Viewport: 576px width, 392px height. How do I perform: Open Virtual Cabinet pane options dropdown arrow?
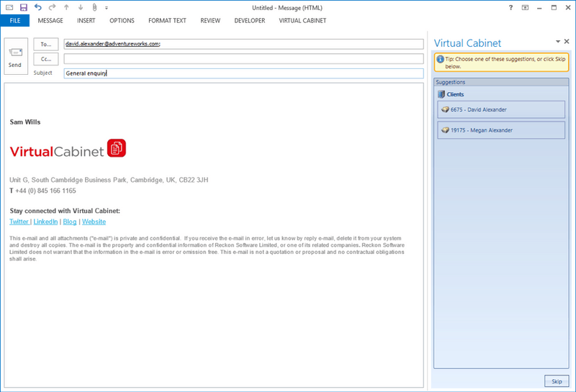pos(557,42)
